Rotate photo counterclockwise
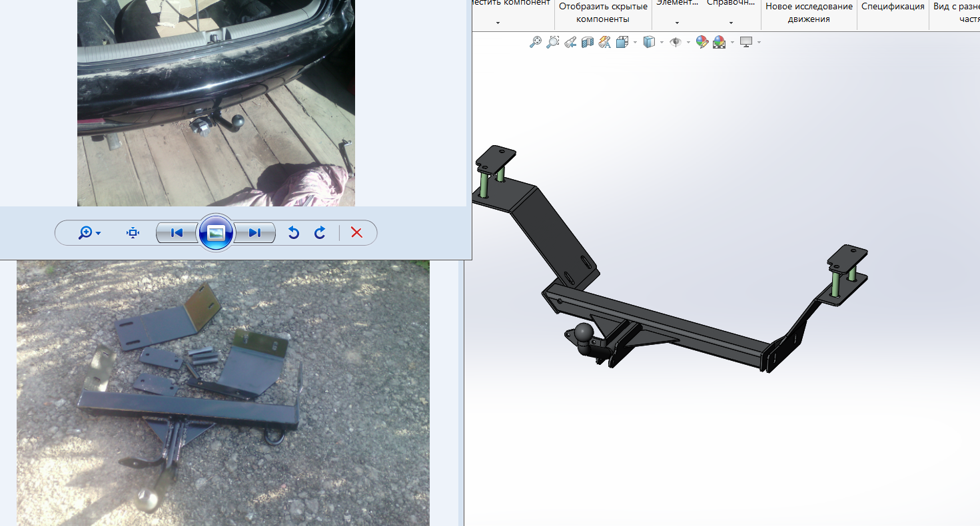980x526 pixels. click(293, 233)
